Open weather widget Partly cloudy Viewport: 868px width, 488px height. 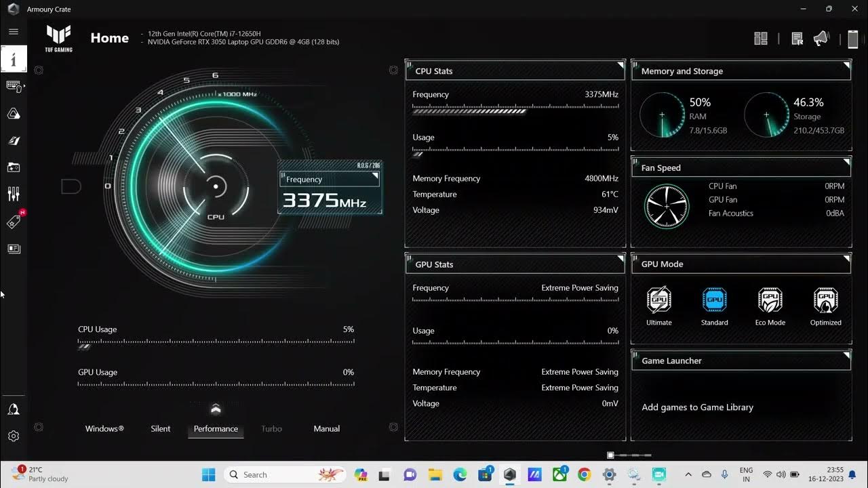click(41, 474)
